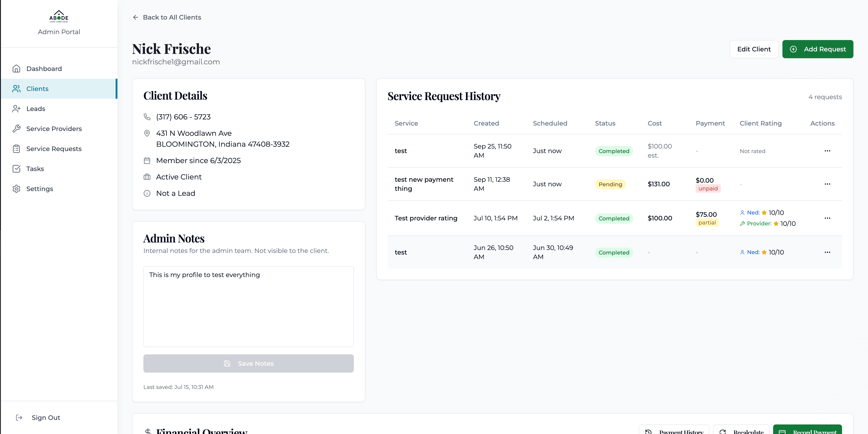The image size is (868, 434).
Task: Click inside the Admin Notes text area
Action: pos(248,306)
